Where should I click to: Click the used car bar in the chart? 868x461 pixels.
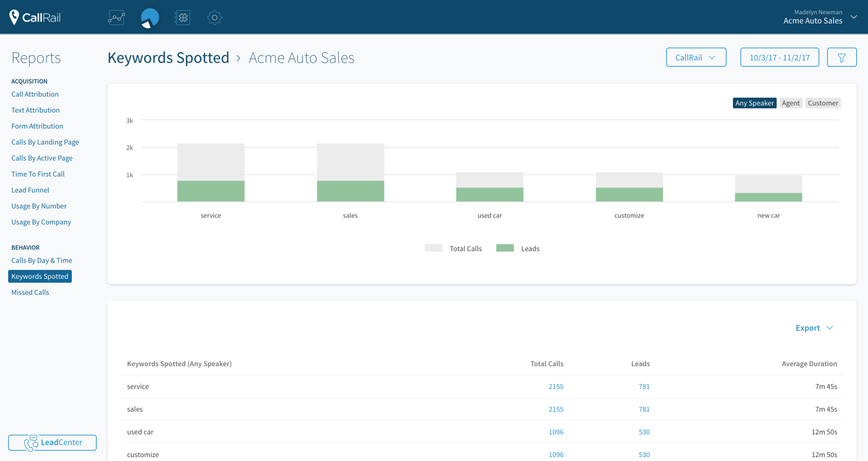[490, 187]
